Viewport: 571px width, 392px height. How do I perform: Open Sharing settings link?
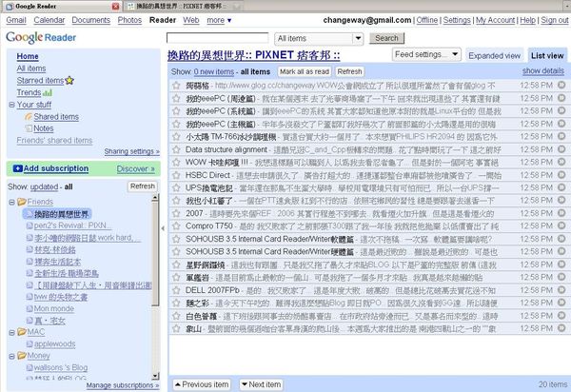point(132,151)
